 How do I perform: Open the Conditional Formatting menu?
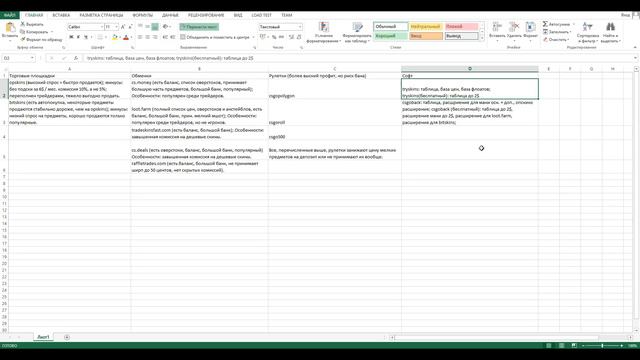coord(324,32)
